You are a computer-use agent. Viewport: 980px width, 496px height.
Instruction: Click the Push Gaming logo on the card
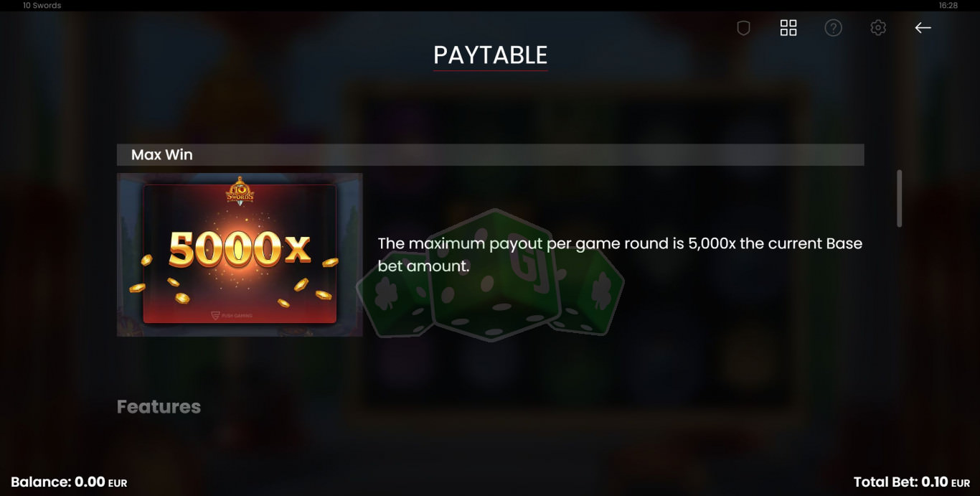pyautogui.click(x=232, y=315)
